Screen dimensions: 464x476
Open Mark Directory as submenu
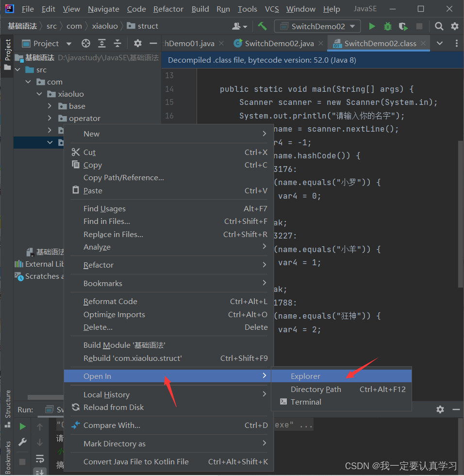pos(168,443)
